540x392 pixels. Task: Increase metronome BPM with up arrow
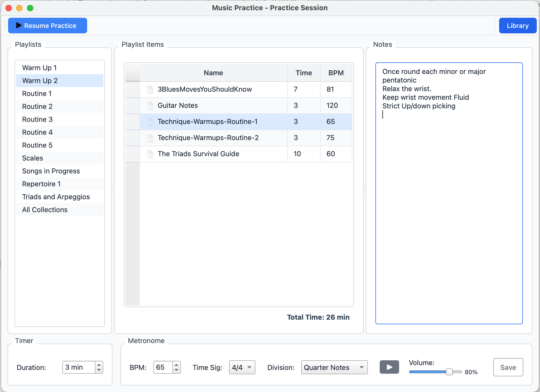176,365
